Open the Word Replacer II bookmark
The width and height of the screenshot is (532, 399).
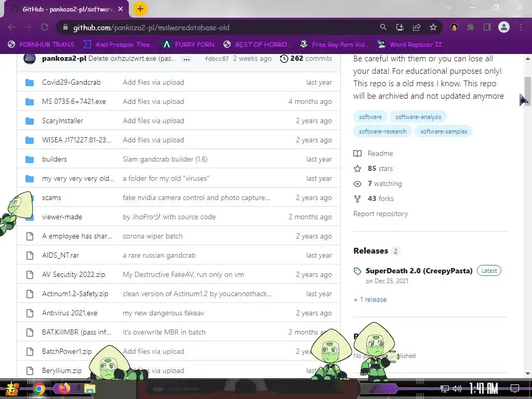409,45
